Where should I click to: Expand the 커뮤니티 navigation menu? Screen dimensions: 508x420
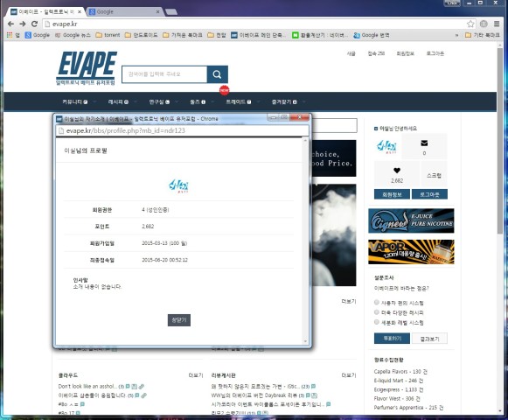(75, 101)
